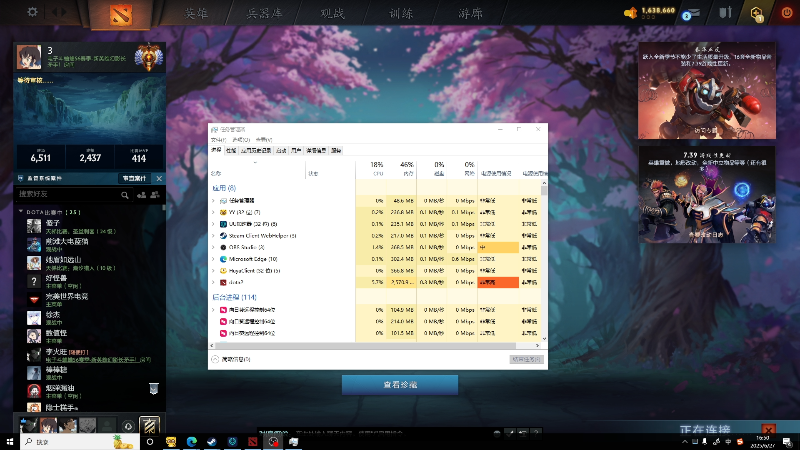Show hidden system tray icons chevron
Viewport: 800px width, 450px height.
tap(685, 442)
